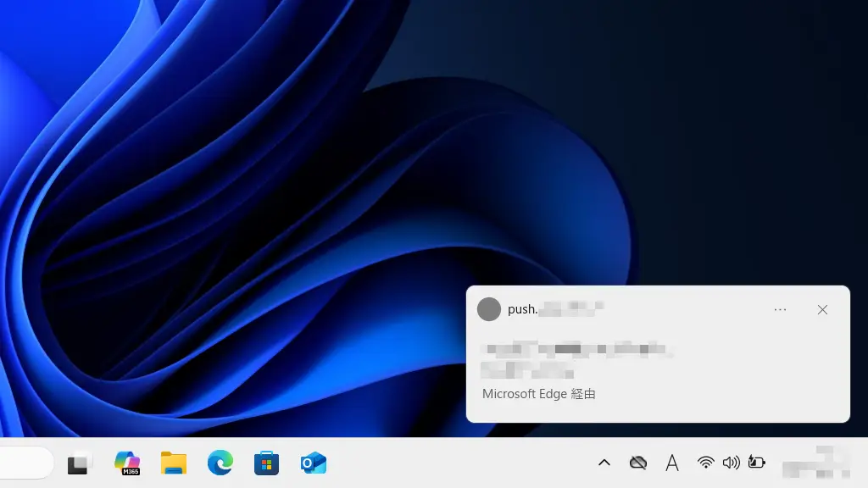
Task: Click the OneDrive cloud tray icon
Action: (638, 463)
